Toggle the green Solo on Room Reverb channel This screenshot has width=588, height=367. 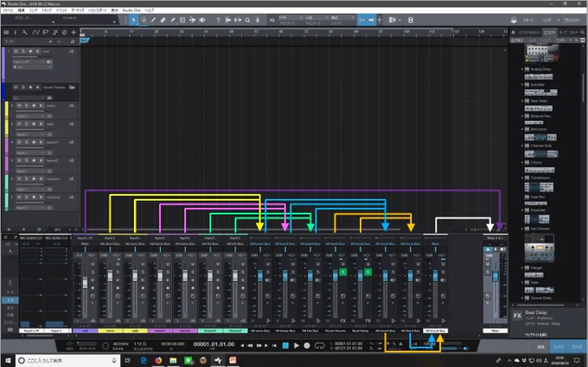342,272
